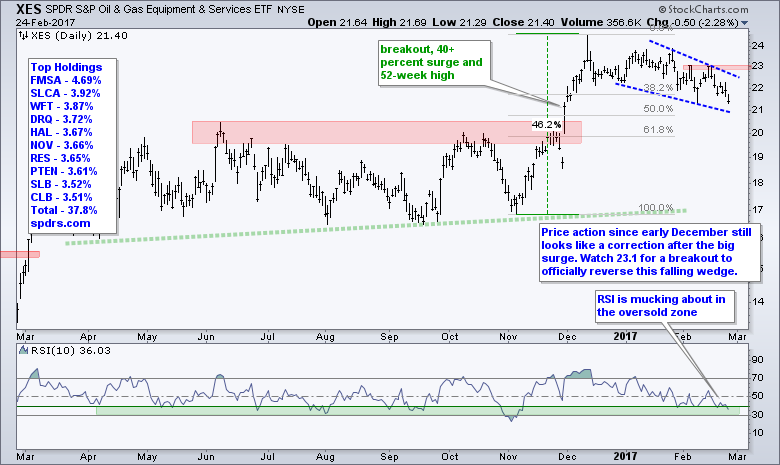Click the 14 price axis label
Viewport: 780px width, 465px height.
point(758,301)
